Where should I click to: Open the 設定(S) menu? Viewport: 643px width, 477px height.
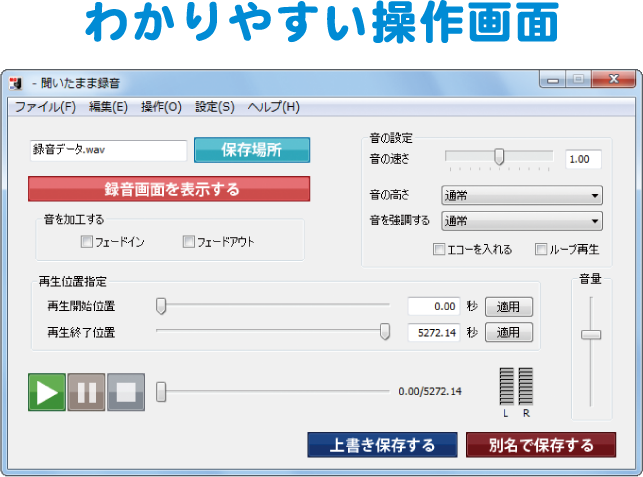(215, 107)
